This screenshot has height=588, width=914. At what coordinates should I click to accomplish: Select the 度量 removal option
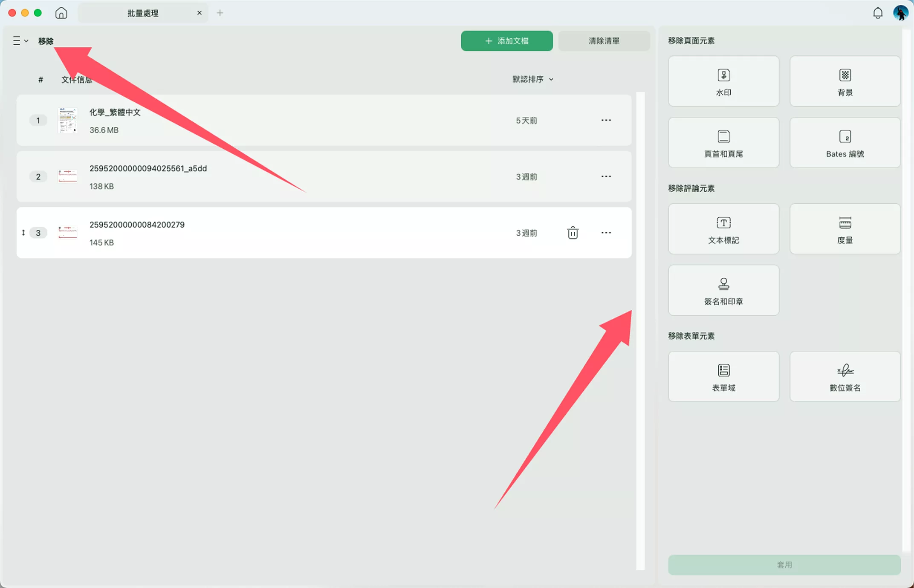[845, 229]
